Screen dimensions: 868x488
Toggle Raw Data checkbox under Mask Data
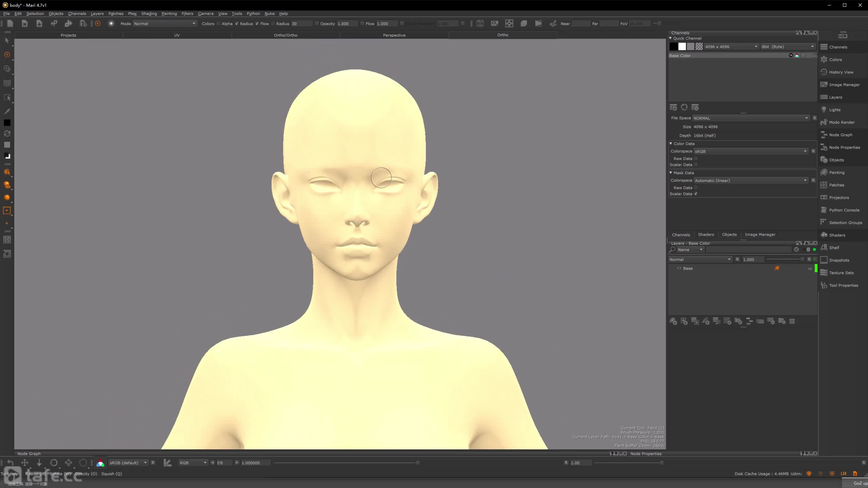[696, 188]
